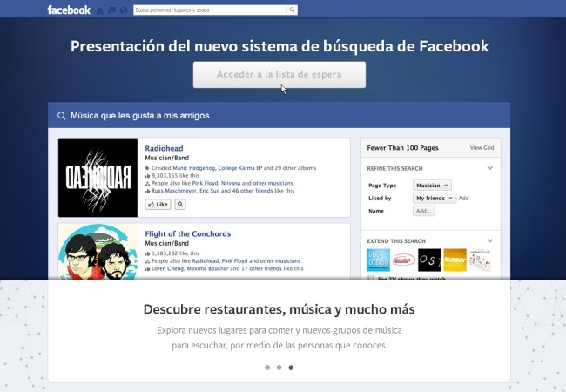Screen dimensions: 566x392
Task: Open friend requests icon in header
Action: coord(100,10)
